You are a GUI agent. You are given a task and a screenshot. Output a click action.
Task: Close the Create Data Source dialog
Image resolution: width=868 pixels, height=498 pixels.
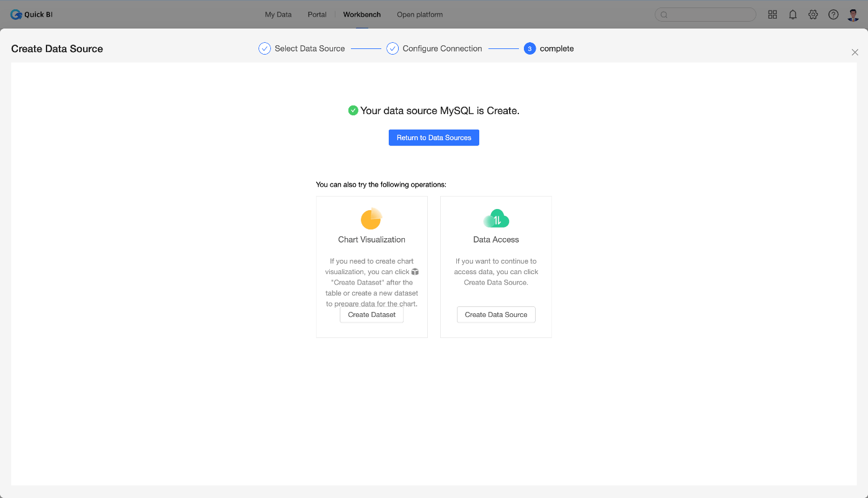(855, 52)
